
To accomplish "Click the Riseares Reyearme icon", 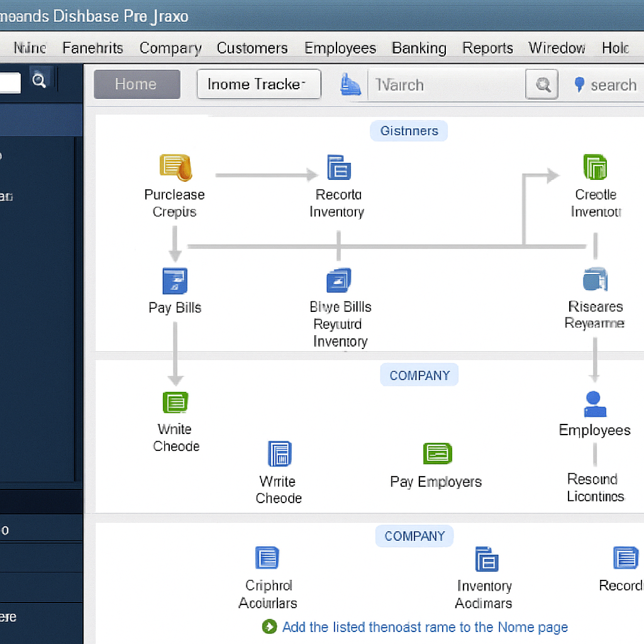I will click(595, 279).
